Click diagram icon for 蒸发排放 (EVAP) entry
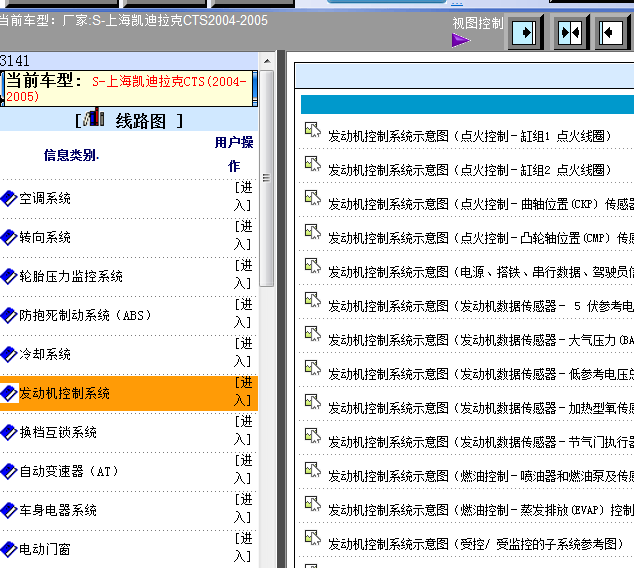The height and width of the screenshot is (568, 634). click(313, 504)
